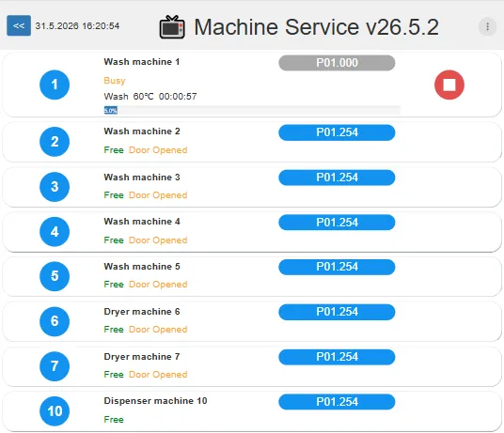Click 'Free' status on Wash machine 4

pos(114,240)
